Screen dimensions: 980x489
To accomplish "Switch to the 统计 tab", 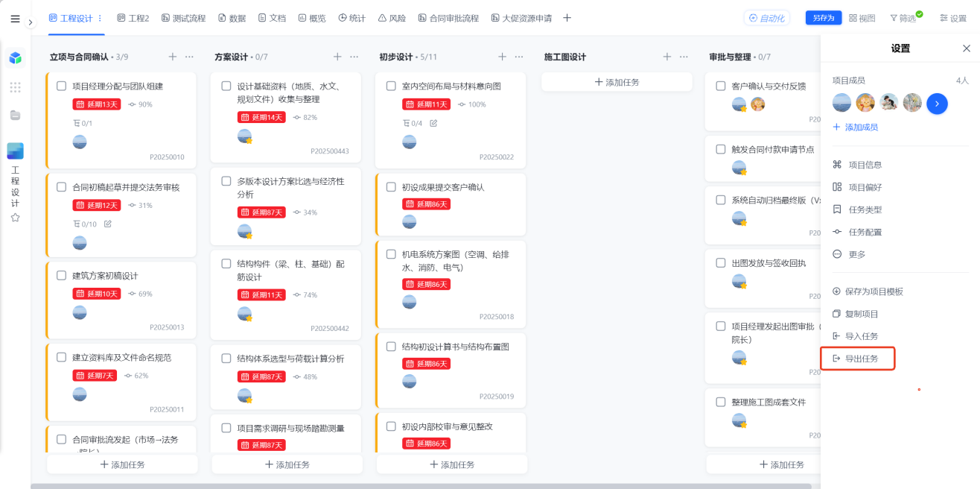I will [351, 18].
